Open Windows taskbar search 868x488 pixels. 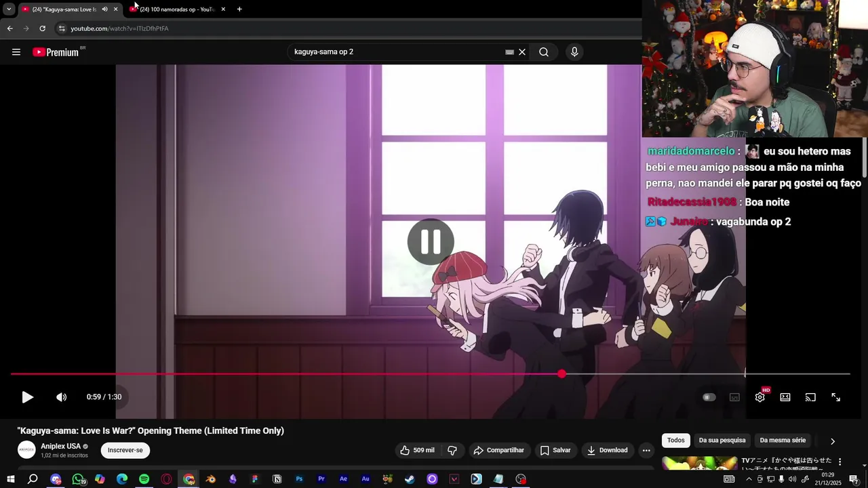pyautogui.click(x=33, y=479)
